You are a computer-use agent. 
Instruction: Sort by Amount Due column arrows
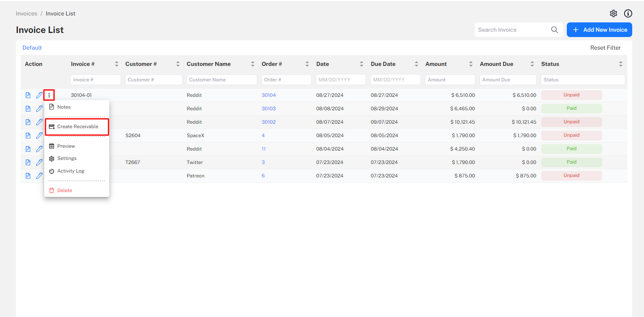tap(532, 64)
